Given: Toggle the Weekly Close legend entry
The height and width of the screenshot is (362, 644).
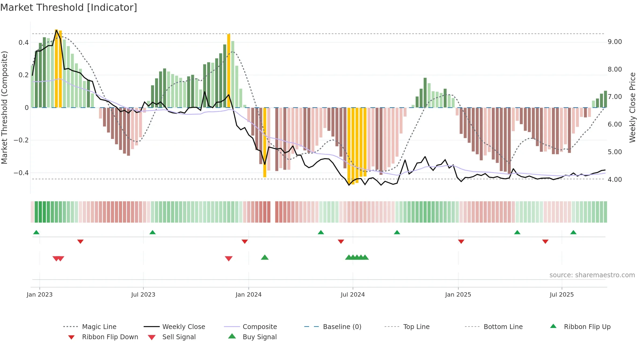Looking at the screenshot, I should (x=174, y=327).
